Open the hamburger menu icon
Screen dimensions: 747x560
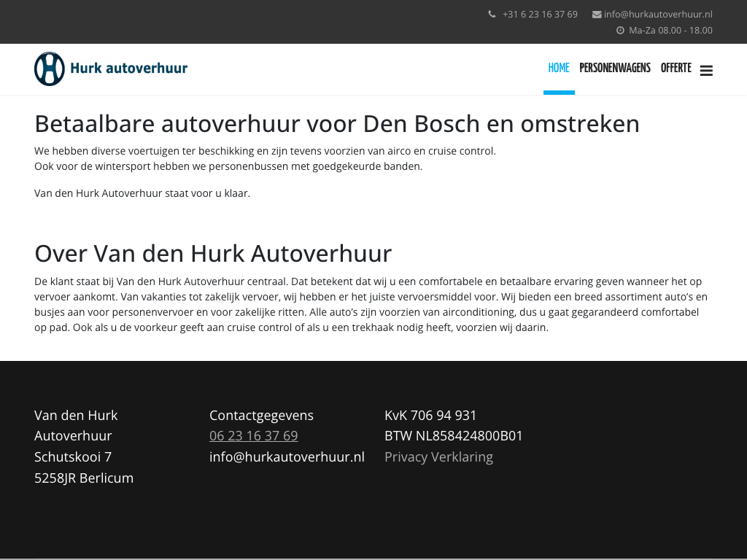click(705, 71)
